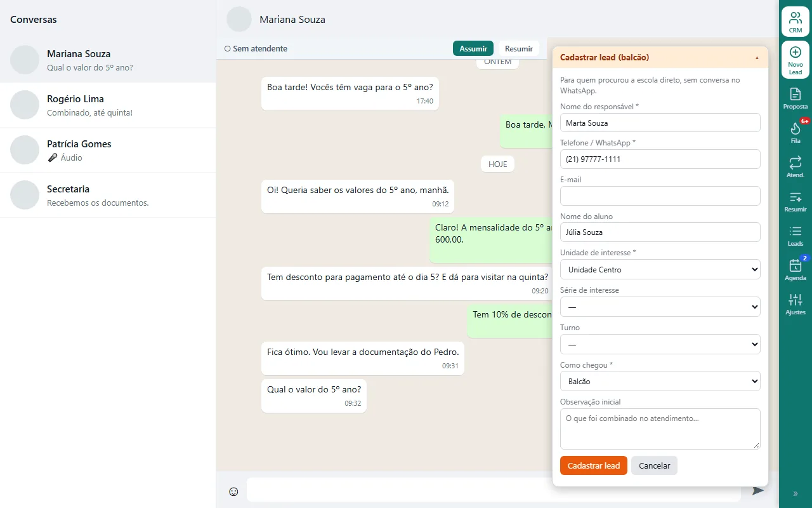Open the Patrícia Gomes conversation
812x508 pixels.
(x=108, y=150)
